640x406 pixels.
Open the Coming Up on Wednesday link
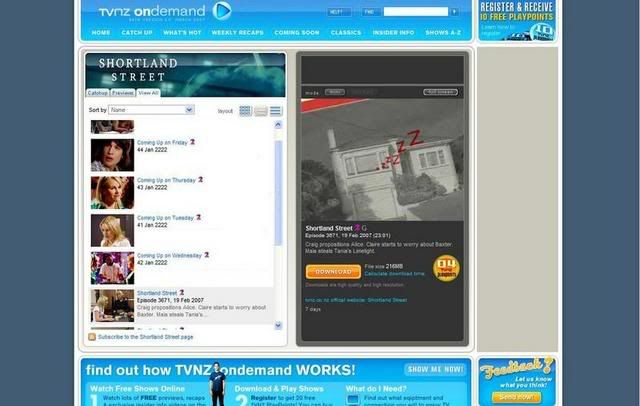pyautogui.click(x=169, y=255)
